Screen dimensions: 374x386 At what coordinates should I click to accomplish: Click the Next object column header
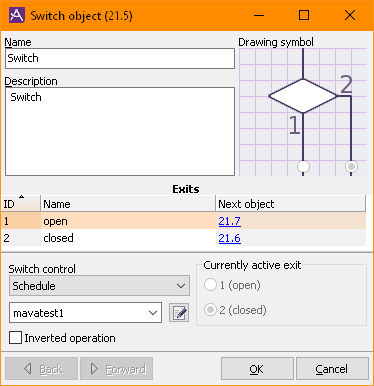(x=290, y=204)
